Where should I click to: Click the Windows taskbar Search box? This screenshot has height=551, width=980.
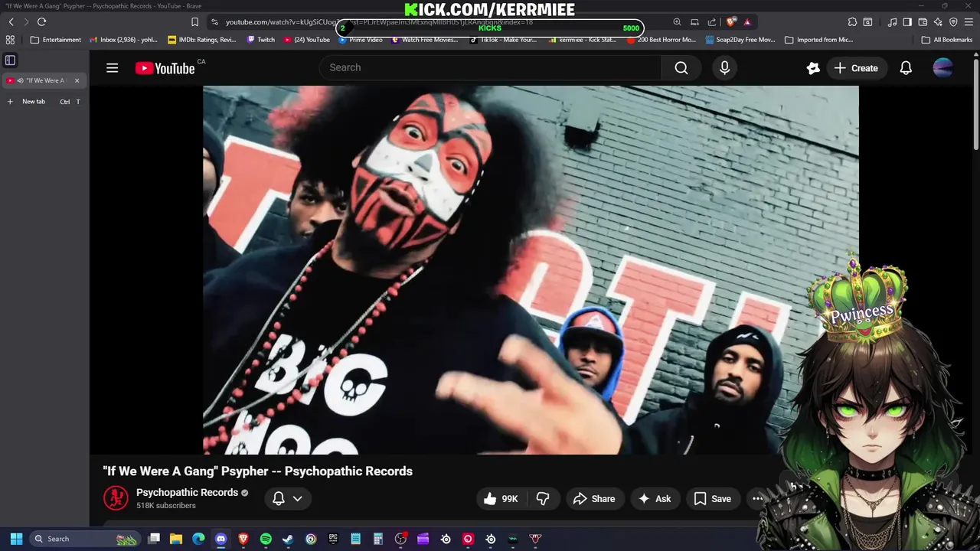click(x=84, y=539)
